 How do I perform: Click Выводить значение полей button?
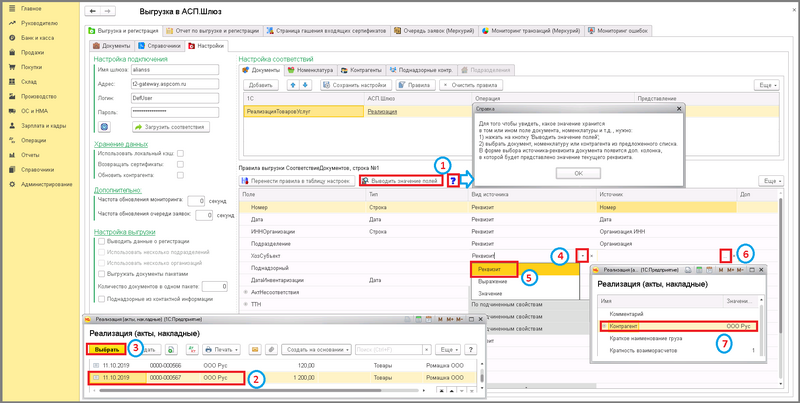[401, 181]
